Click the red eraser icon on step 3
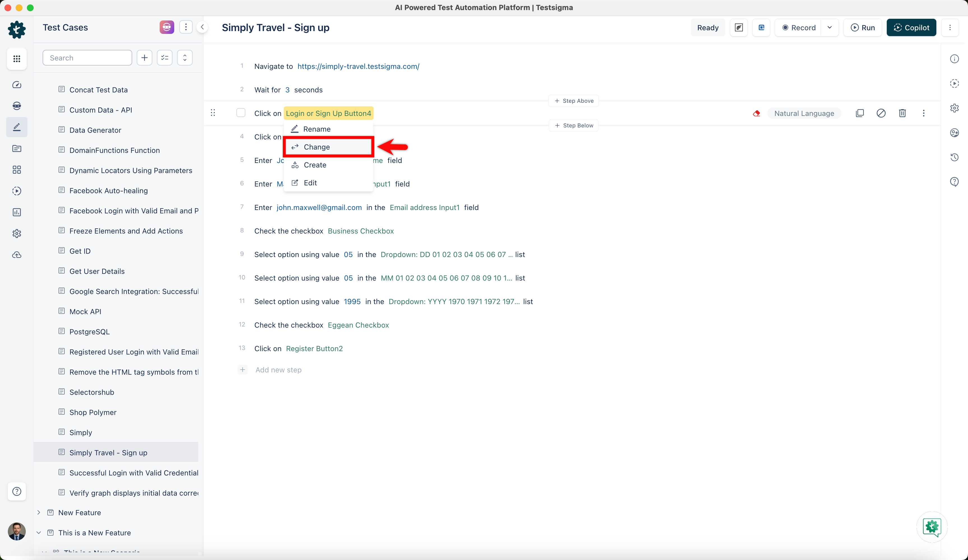The image size is (968, 560). tap(756, 113)
